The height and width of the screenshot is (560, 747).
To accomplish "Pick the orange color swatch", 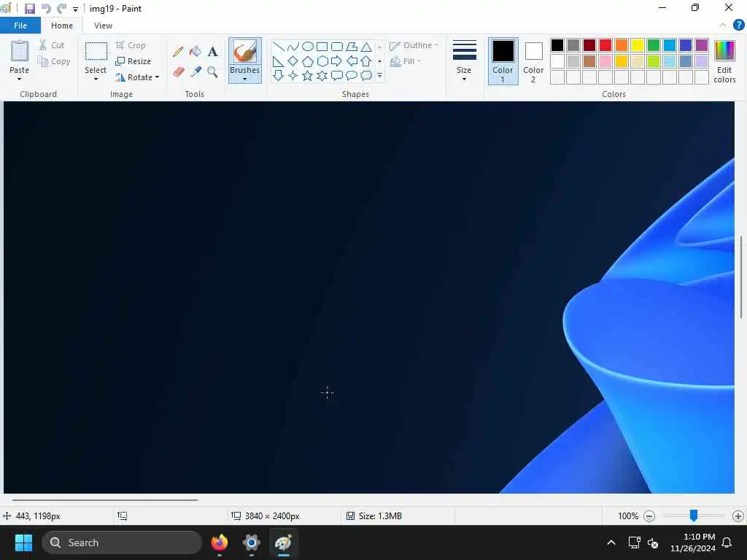I will click(622, 45).
